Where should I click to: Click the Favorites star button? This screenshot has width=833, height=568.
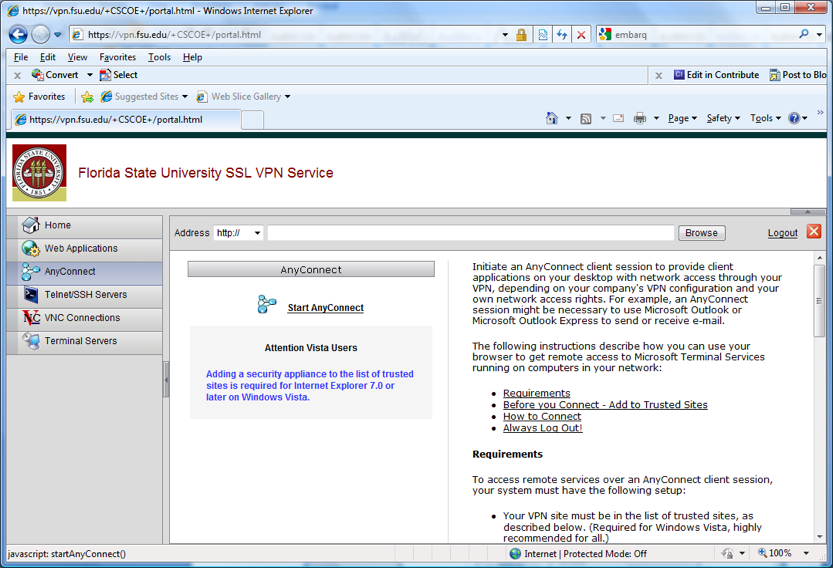click(x=39, y=97)
